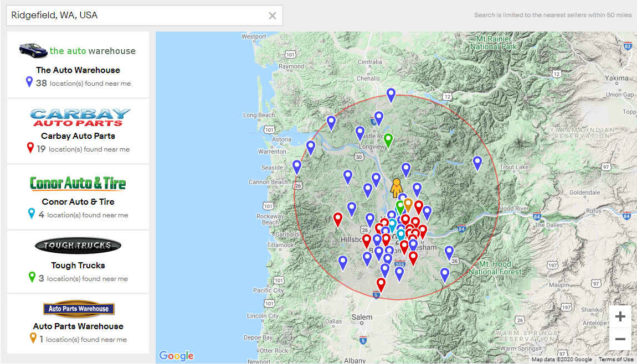Select the southernmost red pin near I-5
This screenshot has height=364, width=637.
(381, 285)
